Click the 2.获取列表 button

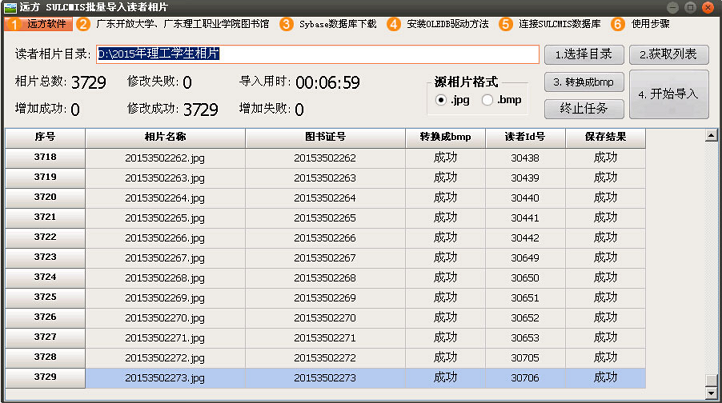[669, 54]
